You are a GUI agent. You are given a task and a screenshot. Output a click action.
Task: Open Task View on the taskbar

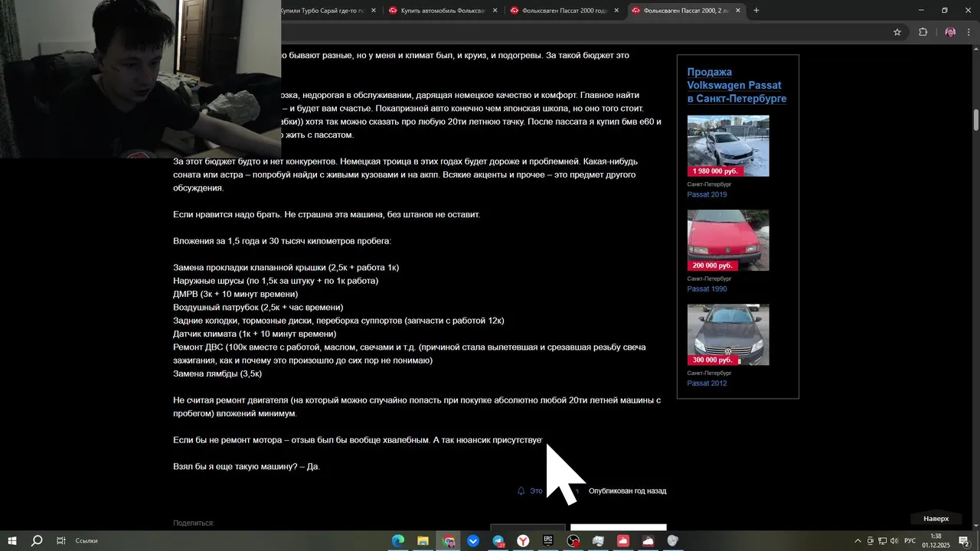(60, 540)
